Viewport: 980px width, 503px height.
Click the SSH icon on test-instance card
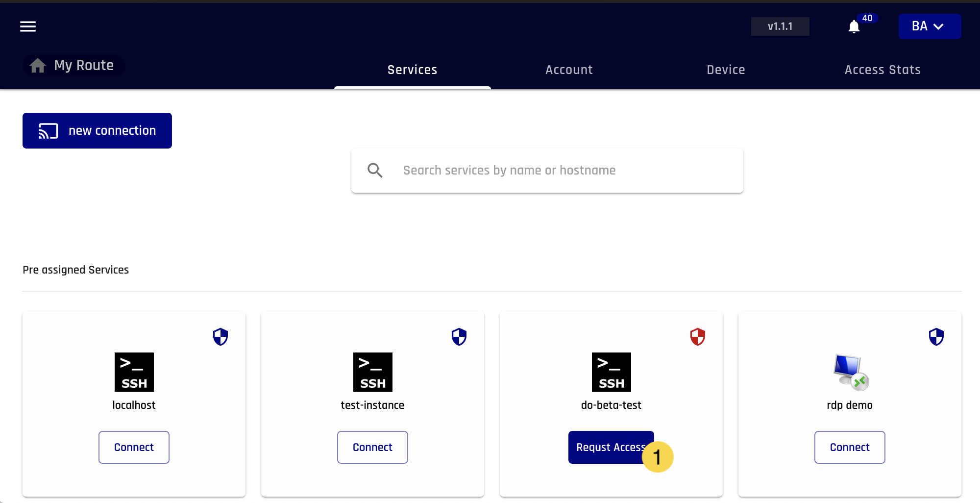[372, 372]
